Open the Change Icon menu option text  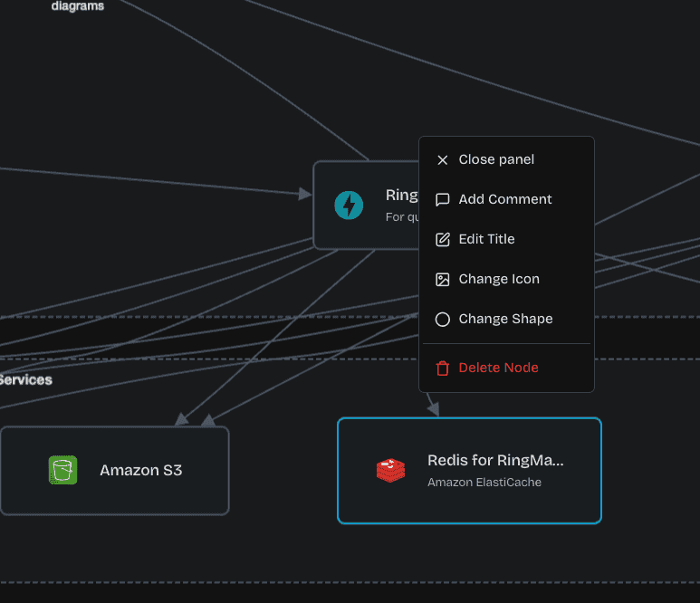pos(499,280)
